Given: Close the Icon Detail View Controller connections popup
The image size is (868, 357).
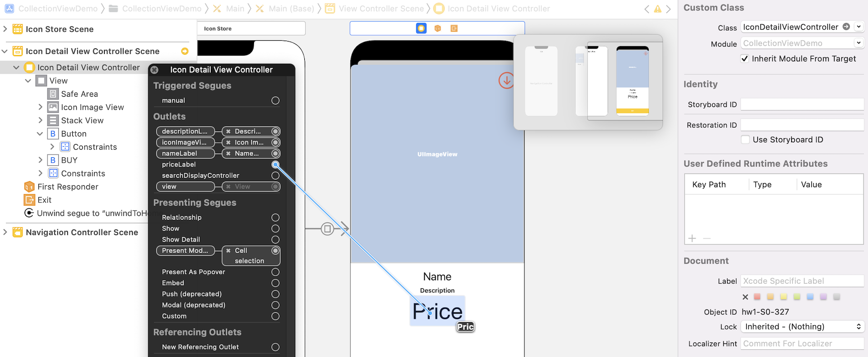Looking at the screenshot, I should click(x=155, y=70).
